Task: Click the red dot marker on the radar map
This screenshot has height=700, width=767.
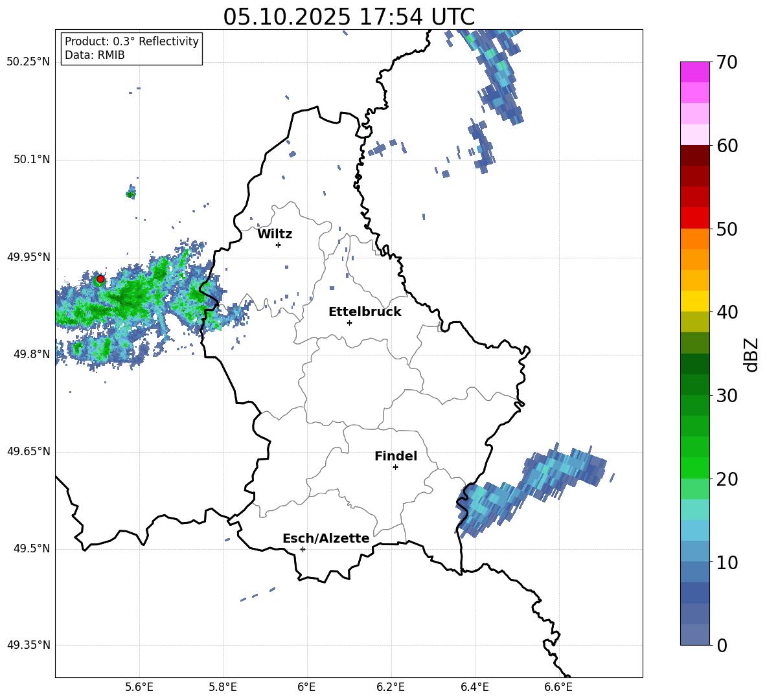Action: (x=100, y=279)
